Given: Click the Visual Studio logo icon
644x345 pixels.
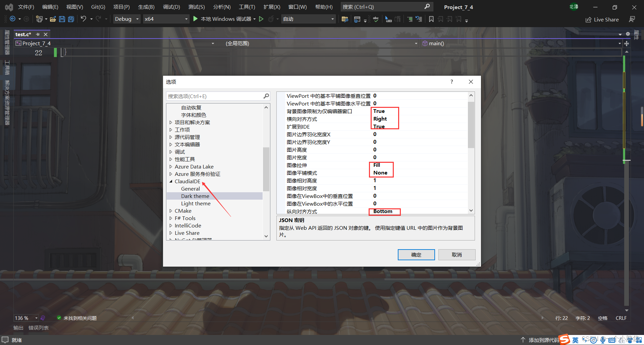Looking at the screenshot, I should [x=9, y=7].
